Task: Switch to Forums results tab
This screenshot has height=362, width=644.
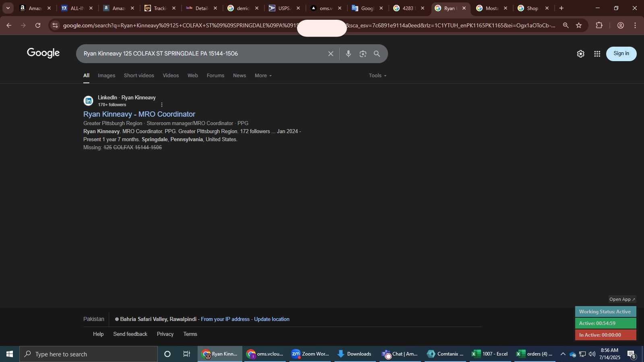Action: pos(215,76)
